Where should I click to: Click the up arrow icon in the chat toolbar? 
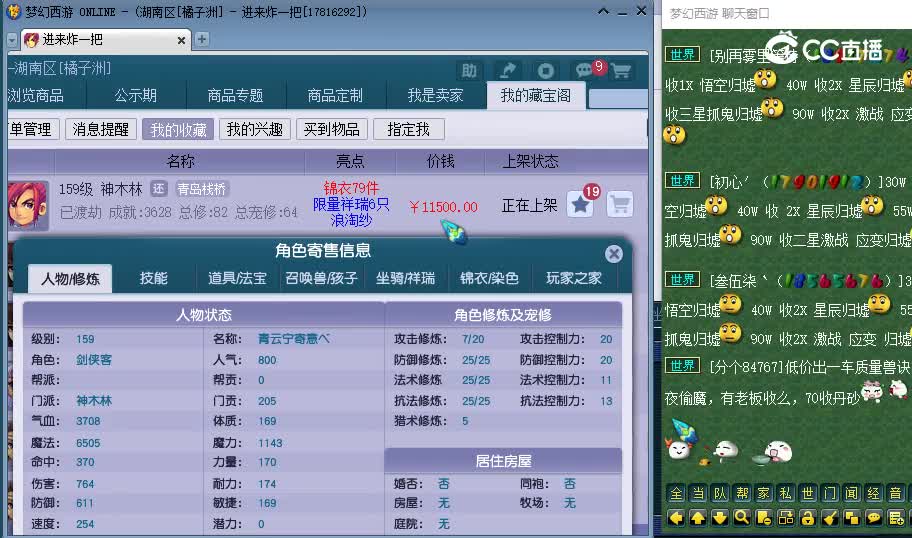(x=697, y=517)
